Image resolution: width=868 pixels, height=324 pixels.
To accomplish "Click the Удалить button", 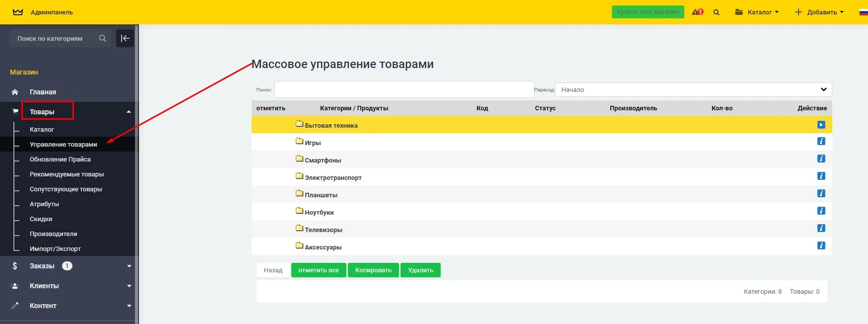I will click(x=420, y=270).
